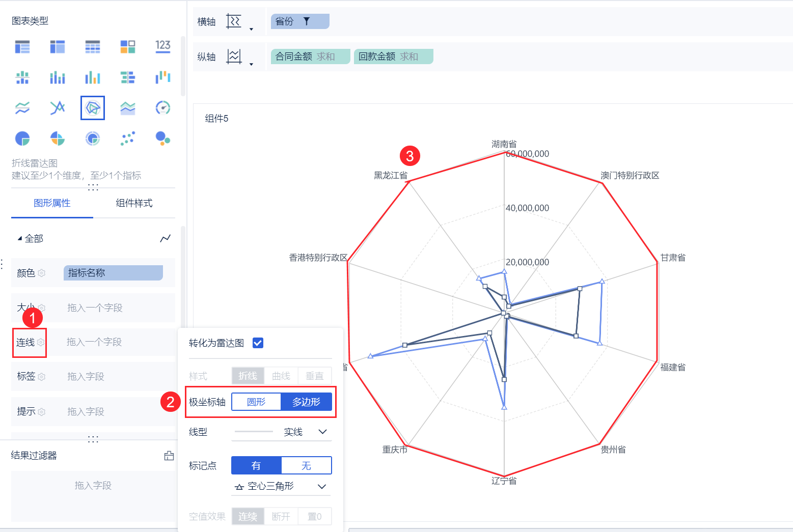The height and width of the screenshot is (532, 793).
Task: Select the KPI number card chart type
Action: (163, 46)
